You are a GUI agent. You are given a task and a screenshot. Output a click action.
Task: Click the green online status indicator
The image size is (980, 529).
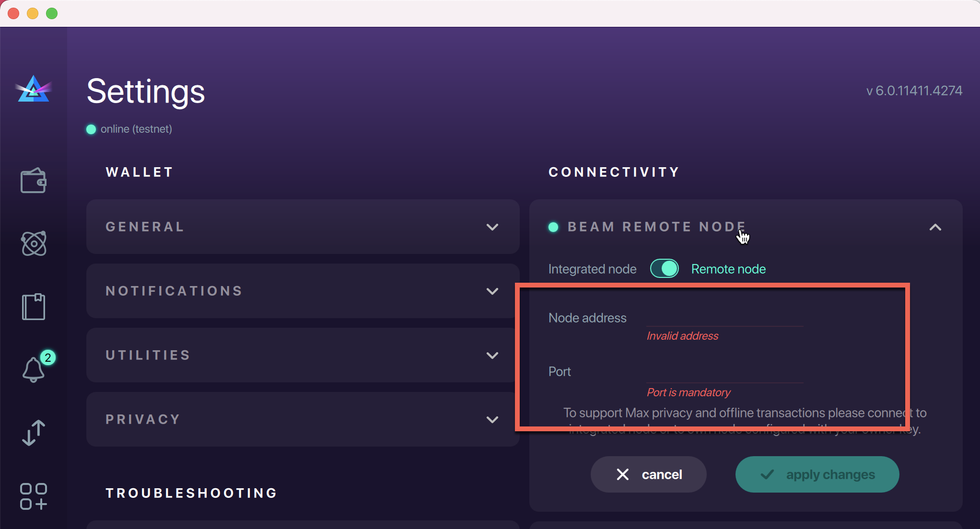pos(91,128)
